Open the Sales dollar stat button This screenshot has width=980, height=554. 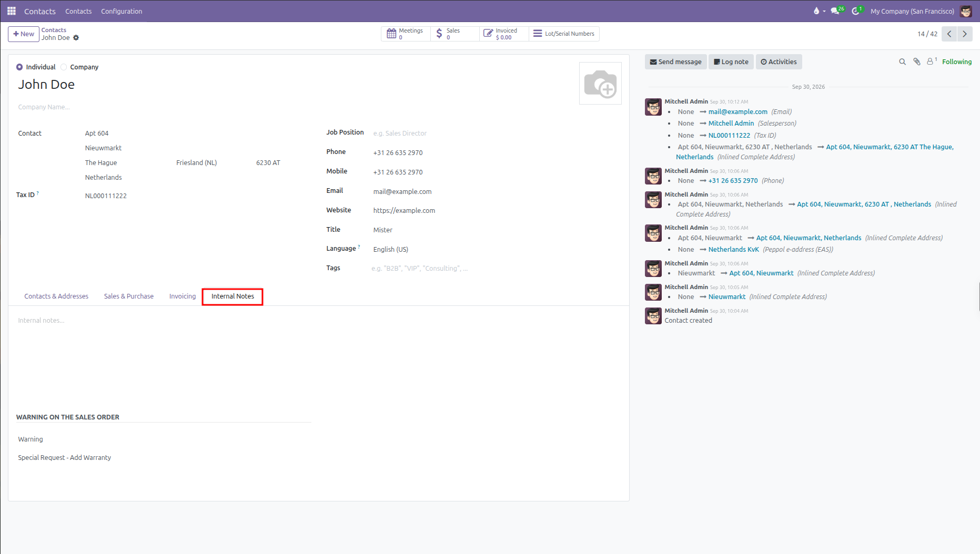(x=454, y=34)
